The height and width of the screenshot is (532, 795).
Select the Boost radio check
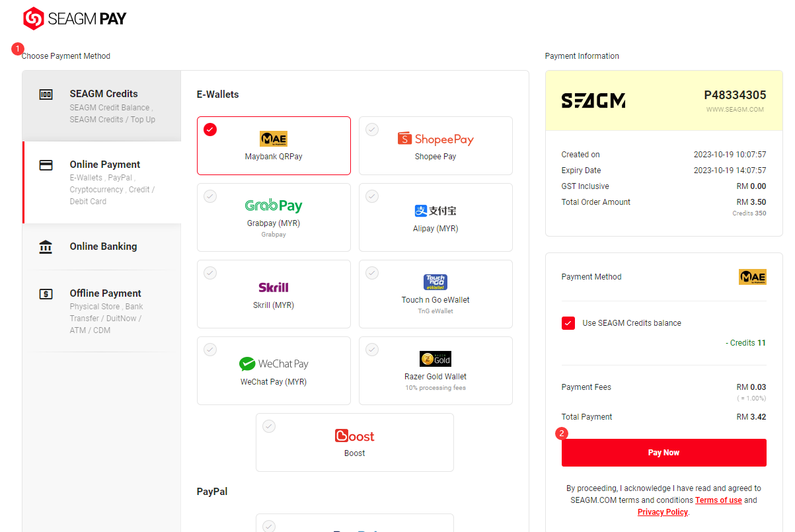click(x=269, y=426)
